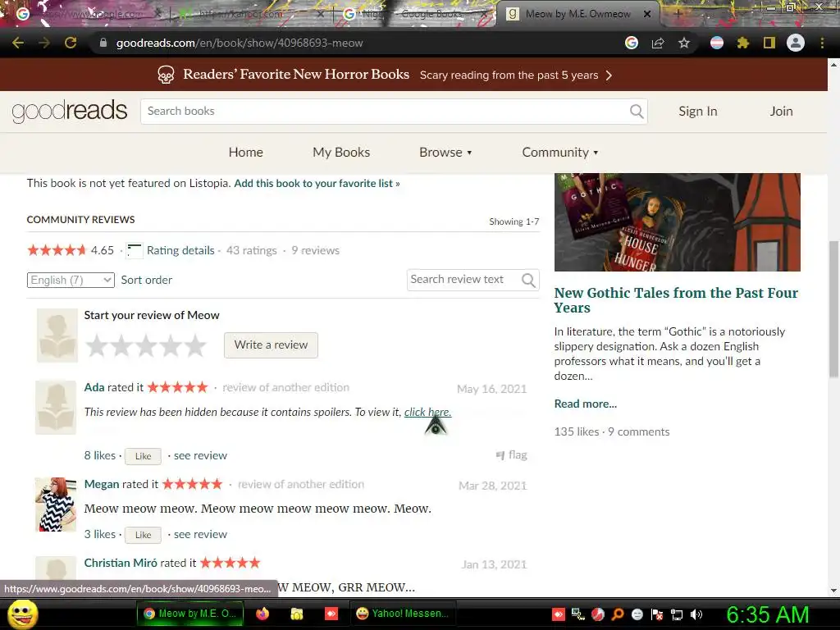Open a new browser tab
Screen dimensions: 840x630
coord(678,14)
